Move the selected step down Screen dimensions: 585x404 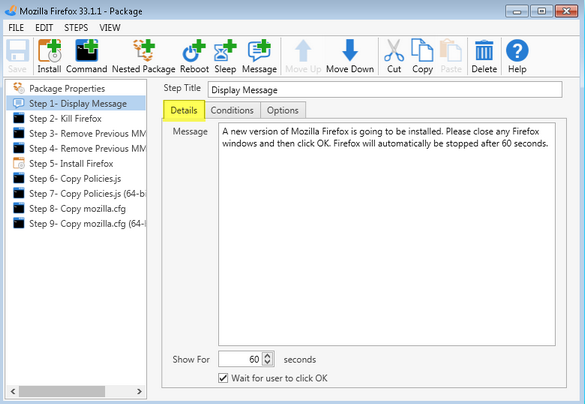350,56
